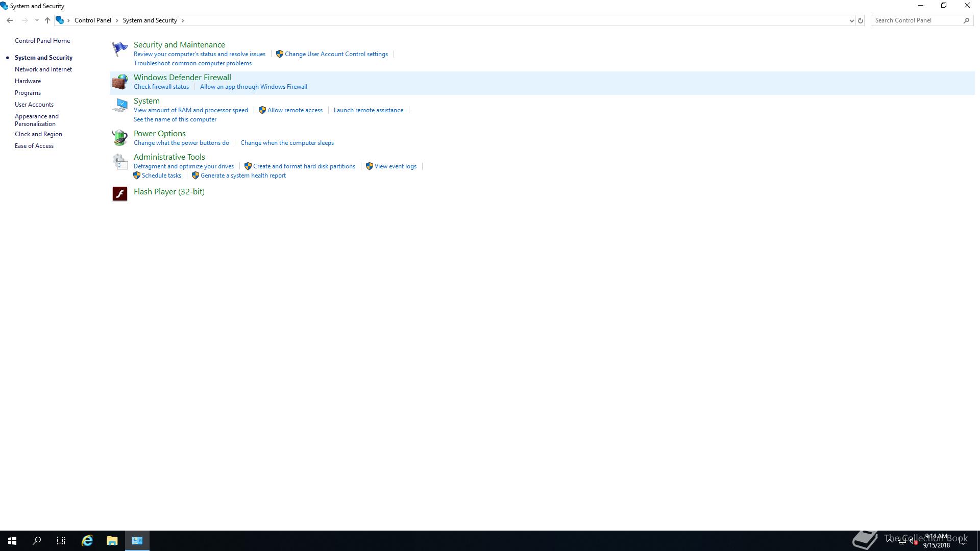Select User Accounts category
Image resolution: width=980 pixels, height=551 pixels.
click(34, 105)
